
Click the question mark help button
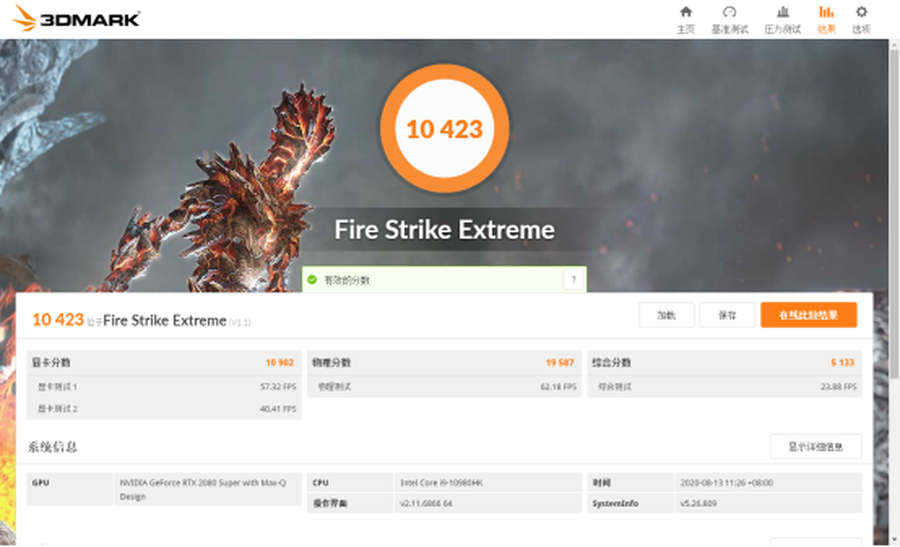tap(573, 280)
